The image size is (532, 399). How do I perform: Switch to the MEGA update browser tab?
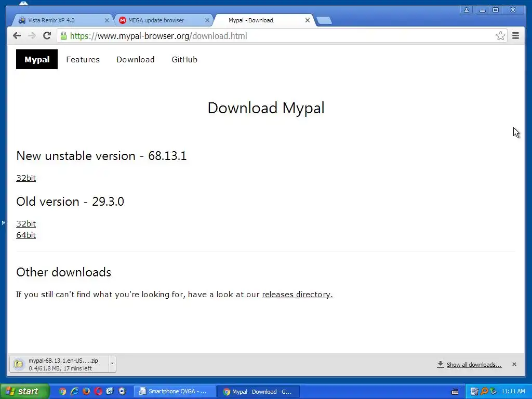[x=163, y=20]
